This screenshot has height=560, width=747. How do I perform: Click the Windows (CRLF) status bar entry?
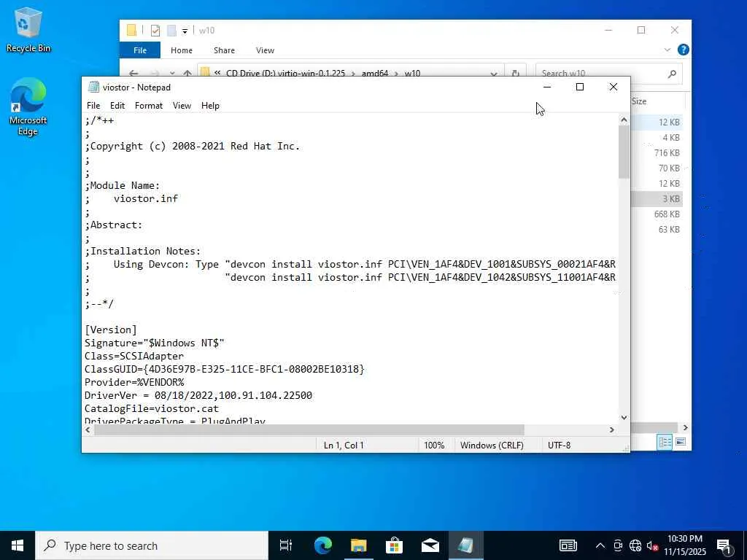pyautogui.click(x=492, y=446)
